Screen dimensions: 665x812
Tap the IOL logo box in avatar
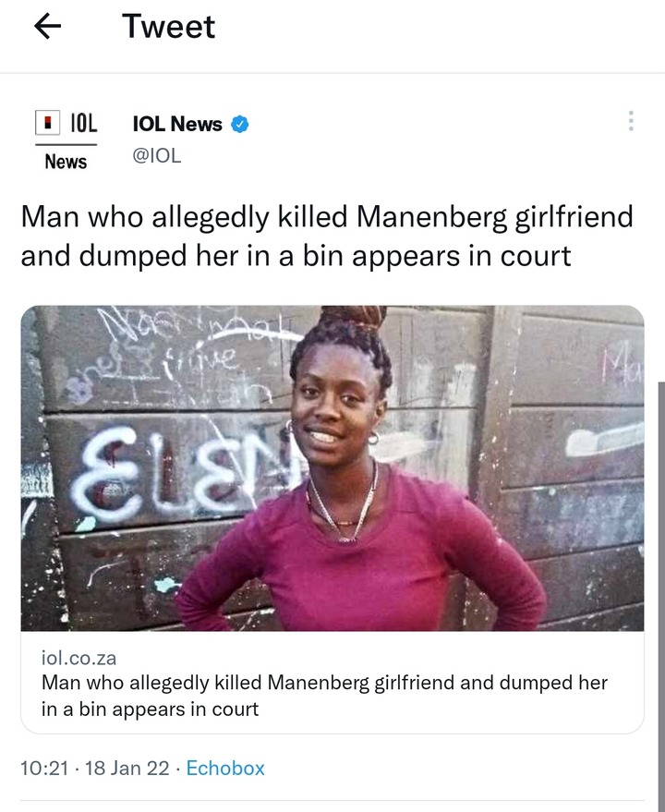point(48,123)
